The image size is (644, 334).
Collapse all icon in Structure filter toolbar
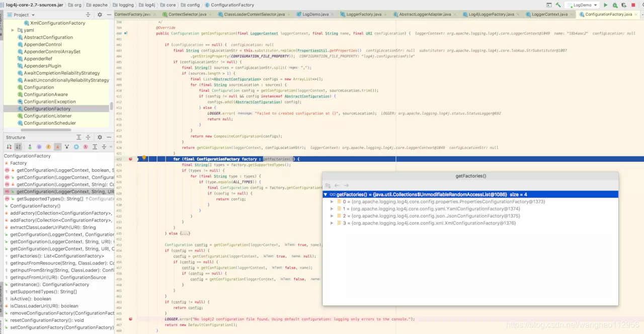click(x=104, y=147)
